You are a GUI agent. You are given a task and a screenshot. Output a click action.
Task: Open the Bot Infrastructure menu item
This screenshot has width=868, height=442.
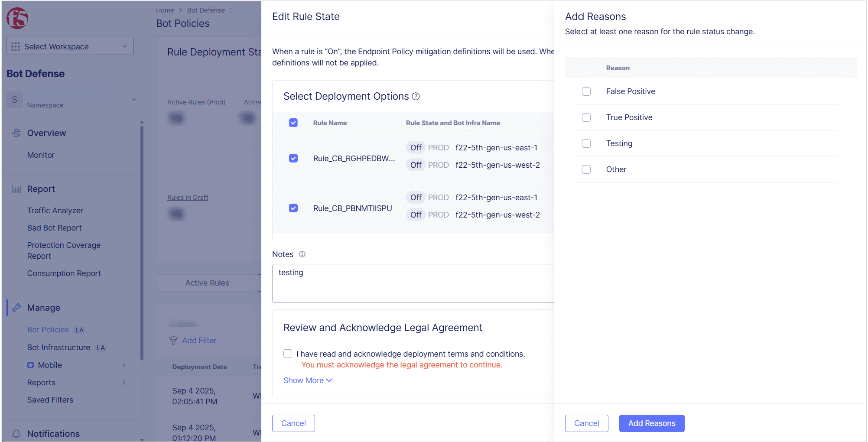(x=59, y=348)
